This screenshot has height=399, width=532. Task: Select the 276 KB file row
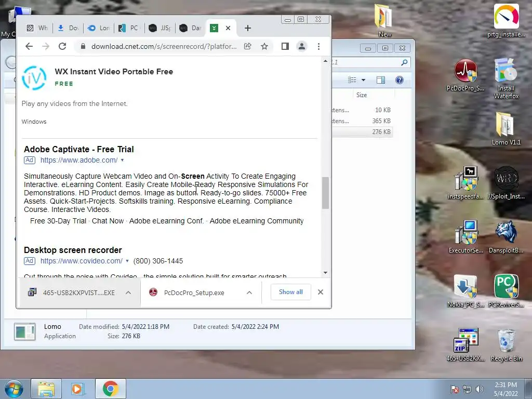click(362, 131)
